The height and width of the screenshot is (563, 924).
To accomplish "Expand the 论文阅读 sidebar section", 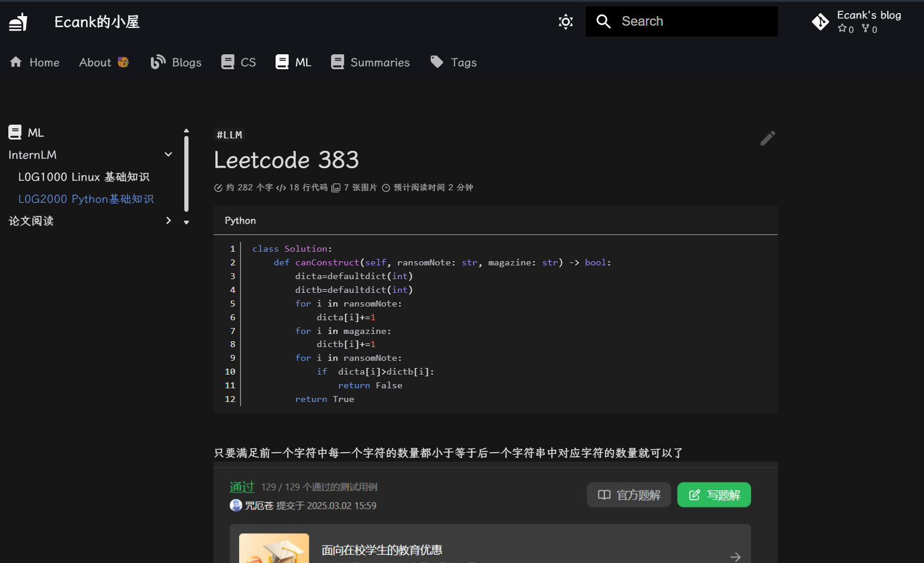I will click(168, 221).
